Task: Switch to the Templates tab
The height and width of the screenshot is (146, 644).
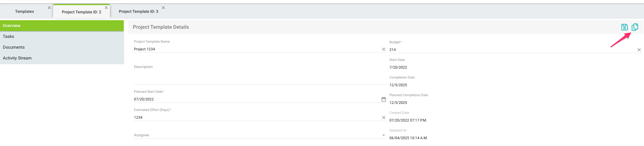Action: (x=25, y=11)
